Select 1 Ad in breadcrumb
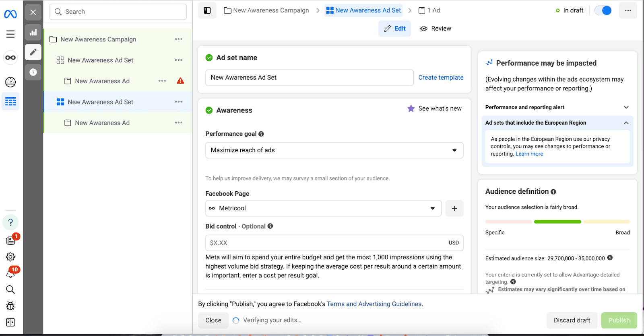 click(x=429, y=10)
